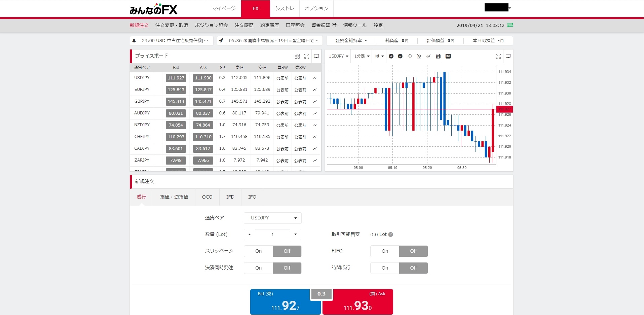Open the chart type candlestick dropdown

(379, 56)
